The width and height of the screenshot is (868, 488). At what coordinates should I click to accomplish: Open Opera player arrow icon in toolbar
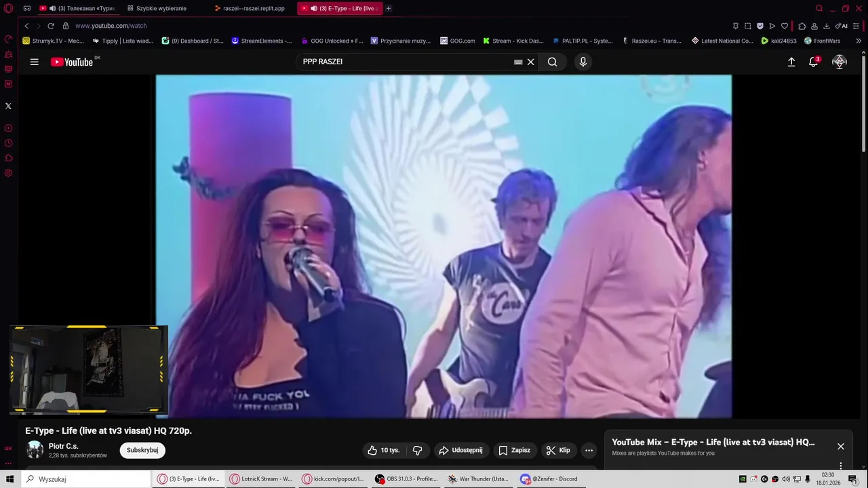tap(772, 26)
